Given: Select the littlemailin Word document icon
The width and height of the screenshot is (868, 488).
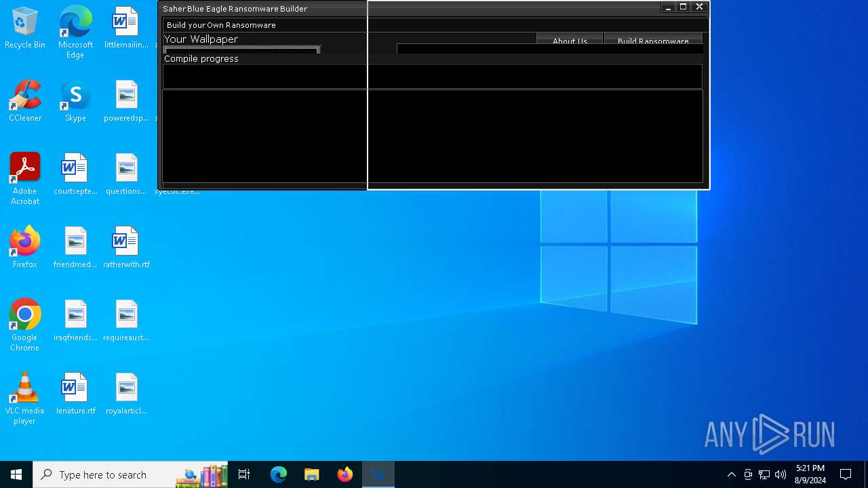Looking at the screenshot, I should point(126,28).
